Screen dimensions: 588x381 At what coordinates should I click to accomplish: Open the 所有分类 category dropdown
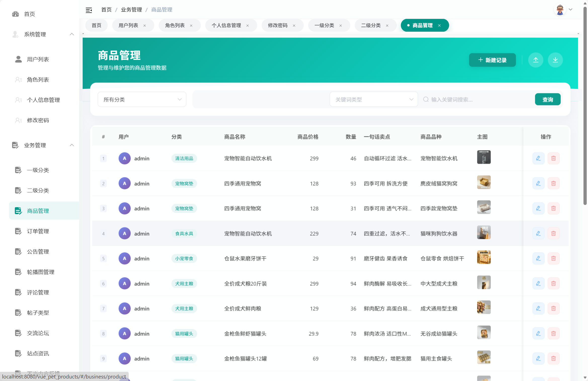point(142,99)
